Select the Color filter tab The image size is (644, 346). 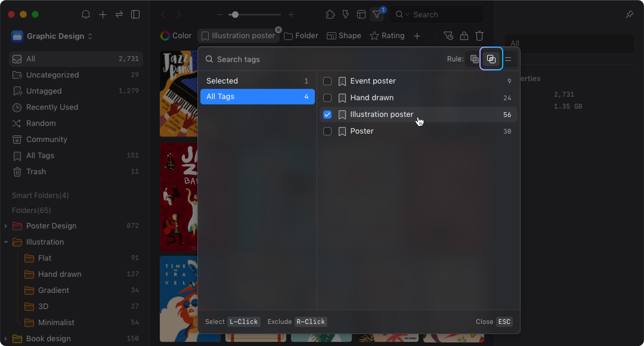pos(176,36)
